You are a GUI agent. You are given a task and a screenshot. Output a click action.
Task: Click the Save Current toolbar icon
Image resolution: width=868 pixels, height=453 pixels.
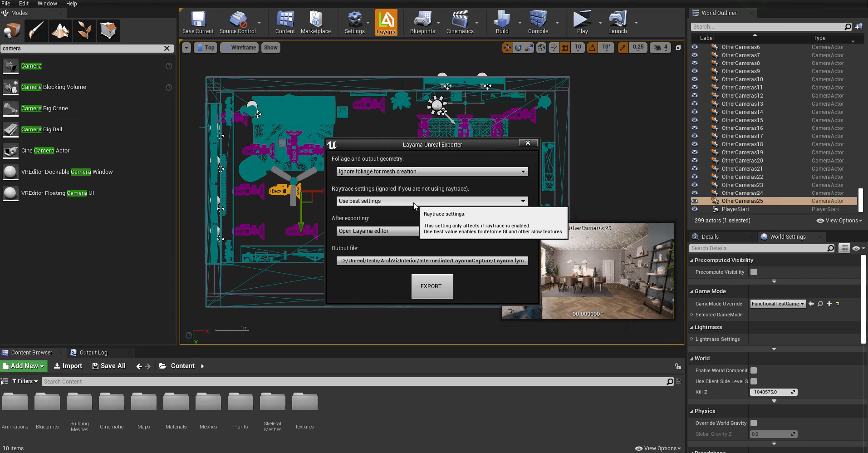click(x=198, y=22)
